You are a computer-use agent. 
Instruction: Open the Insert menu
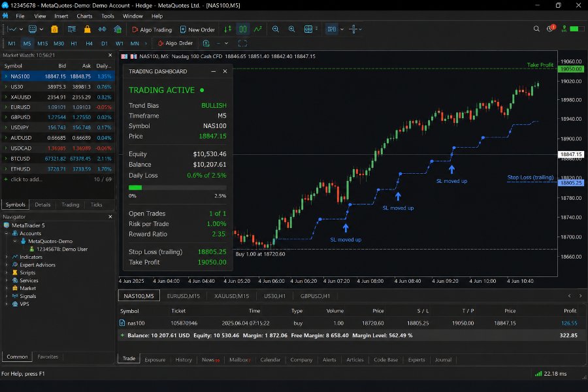point(61,16)
